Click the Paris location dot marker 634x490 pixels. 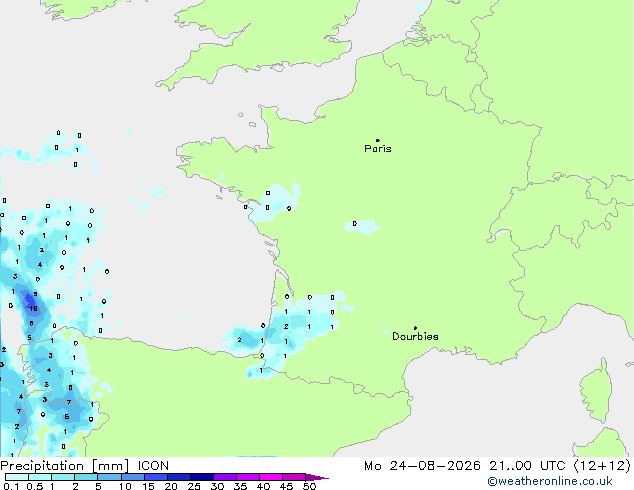click(x=378, y=140)
